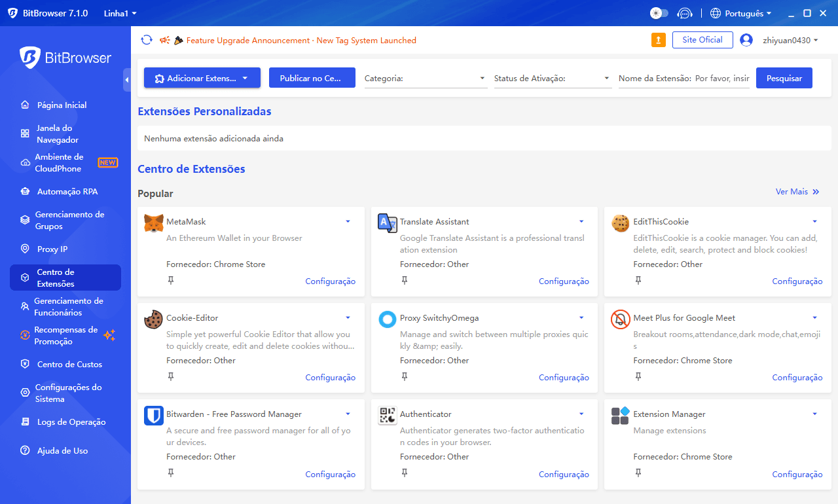Toggle the dark mode switch in the title bar

tap(659, 13)
